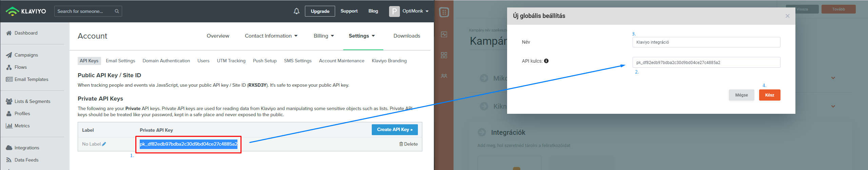Go to the Downloads tab

407,36
